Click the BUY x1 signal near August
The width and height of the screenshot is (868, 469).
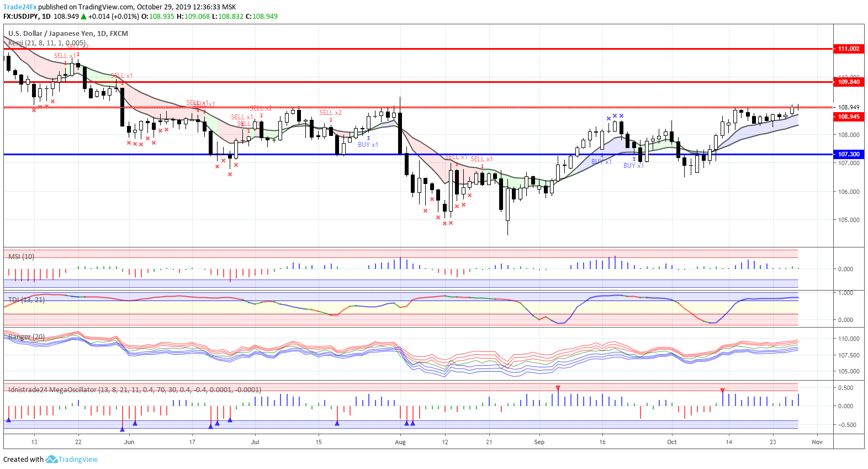pyautogui.click(x=368, y=145)
